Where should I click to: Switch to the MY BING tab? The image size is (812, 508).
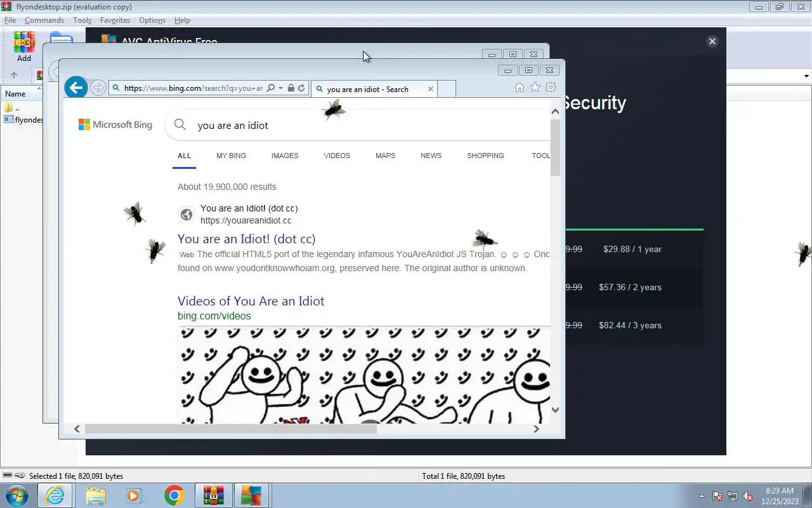[231, 156]
